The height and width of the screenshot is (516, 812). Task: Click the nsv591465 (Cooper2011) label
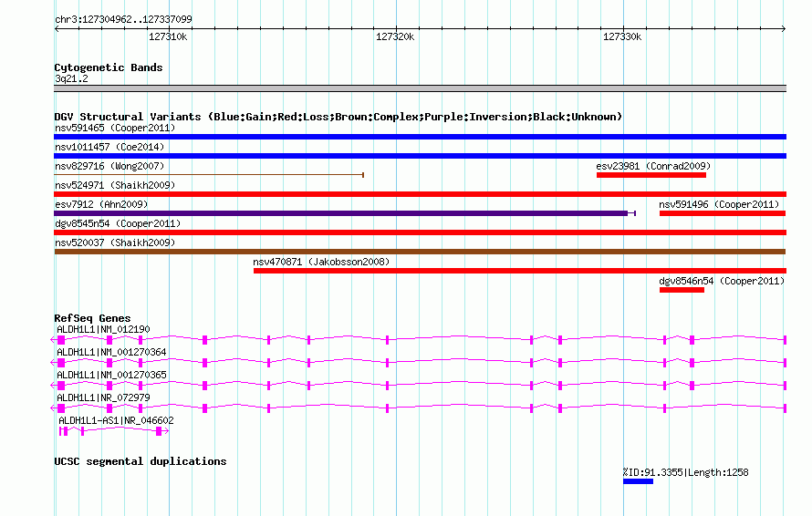click(x=115, y=128)
